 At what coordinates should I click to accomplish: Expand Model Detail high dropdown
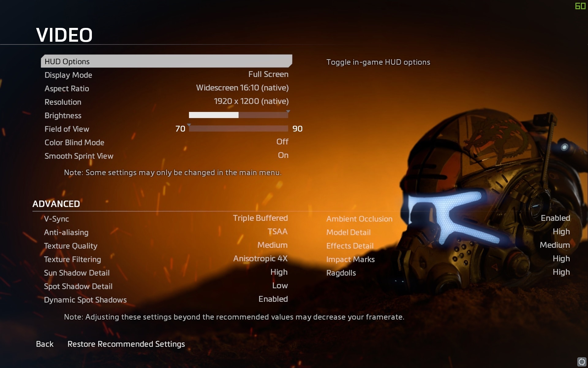[561, 232]
